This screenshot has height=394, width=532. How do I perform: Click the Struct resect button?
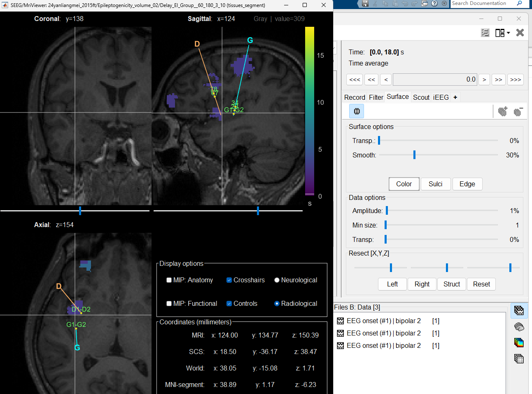tap(452, 284)
